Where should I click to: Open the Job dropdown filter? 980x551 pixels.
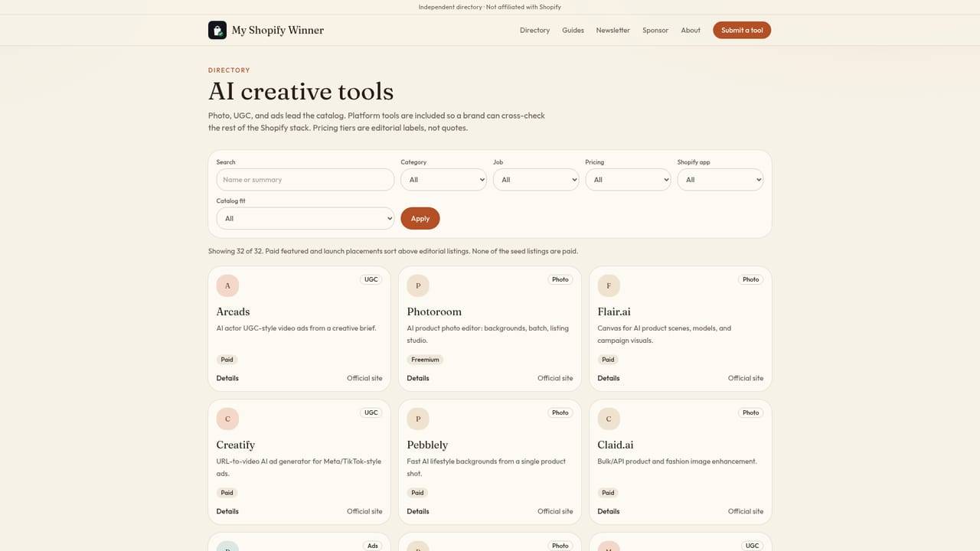pos(536,180)
